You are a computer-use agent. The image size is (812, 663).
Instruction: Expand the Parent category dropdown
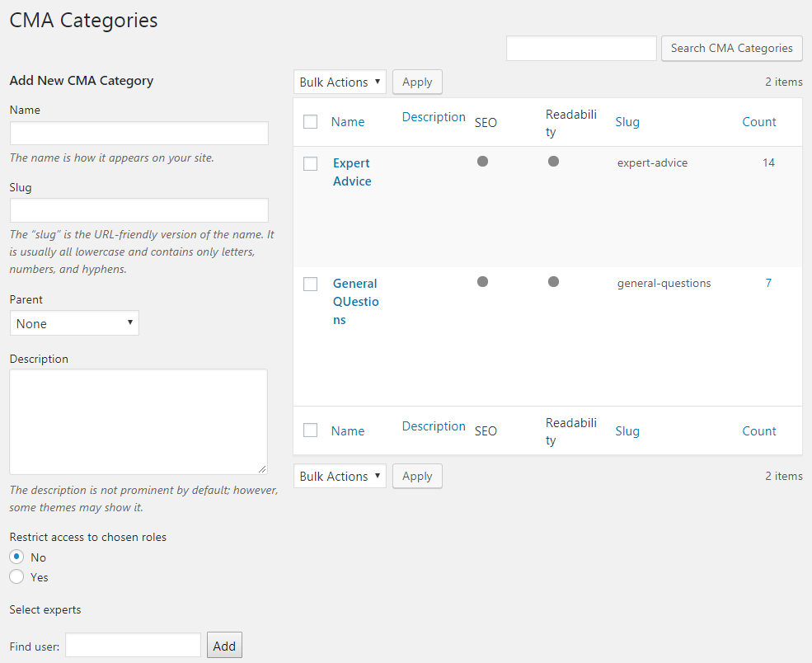pyautogui.click(x=74, y=323)
